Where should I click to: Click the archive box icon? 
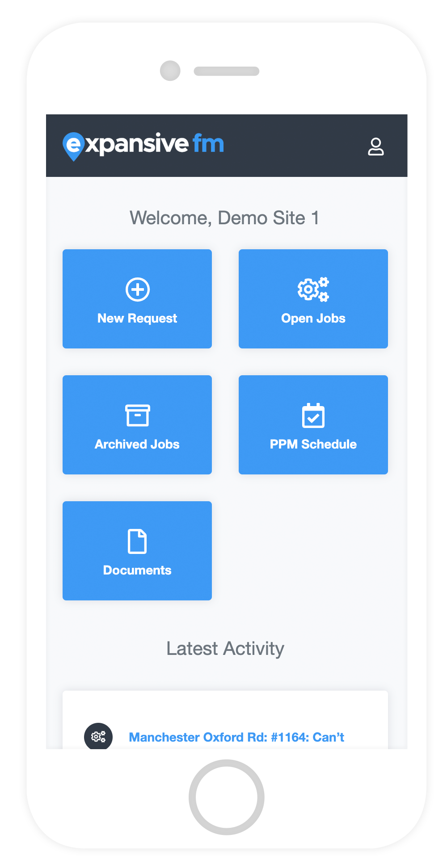pyautogui.click(x=137, y=415)
